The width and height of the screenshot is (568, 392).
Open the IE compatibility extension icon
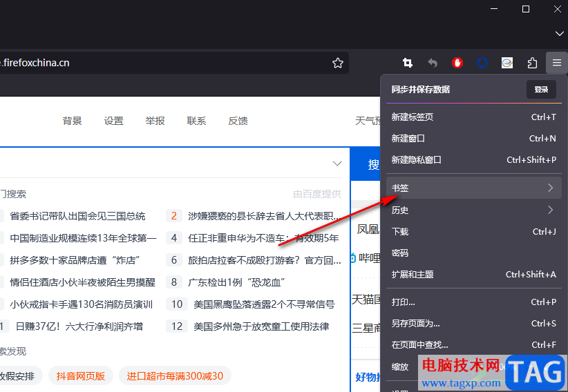[x=507, y=63]
